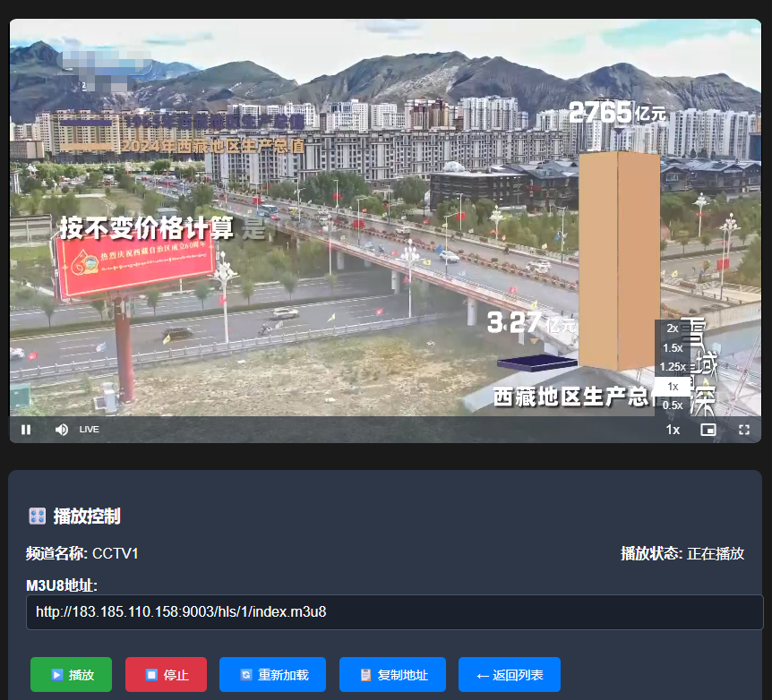Select the 0.5x speed option
Screen dimensions: 772x700
(x=673, y=405)
